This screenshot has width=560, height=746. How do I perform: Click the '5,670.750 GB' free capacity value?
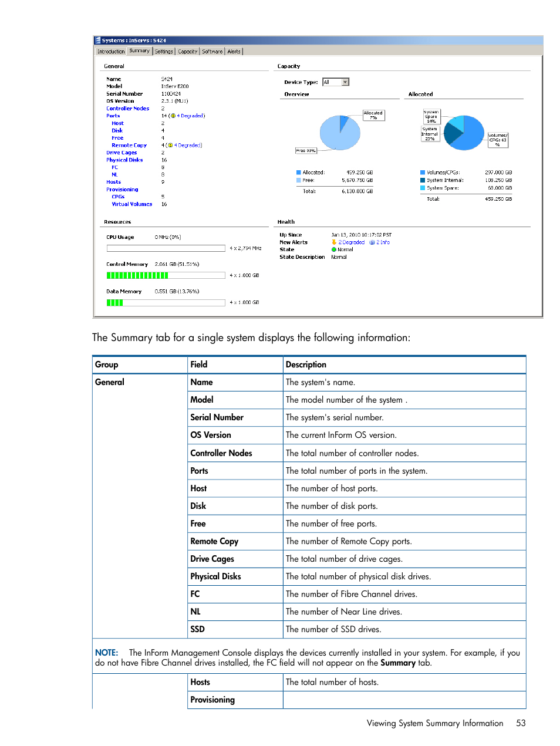(x=357, y=181)
